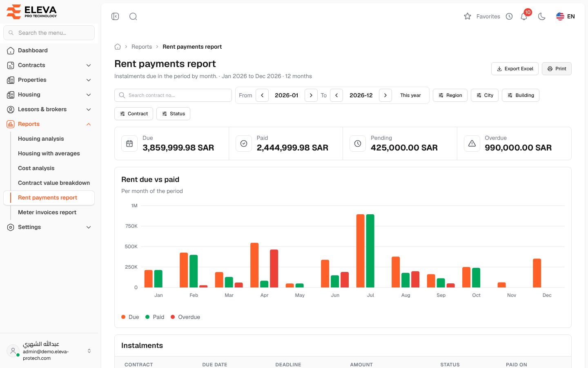Focus the Search the menu field

49,33
